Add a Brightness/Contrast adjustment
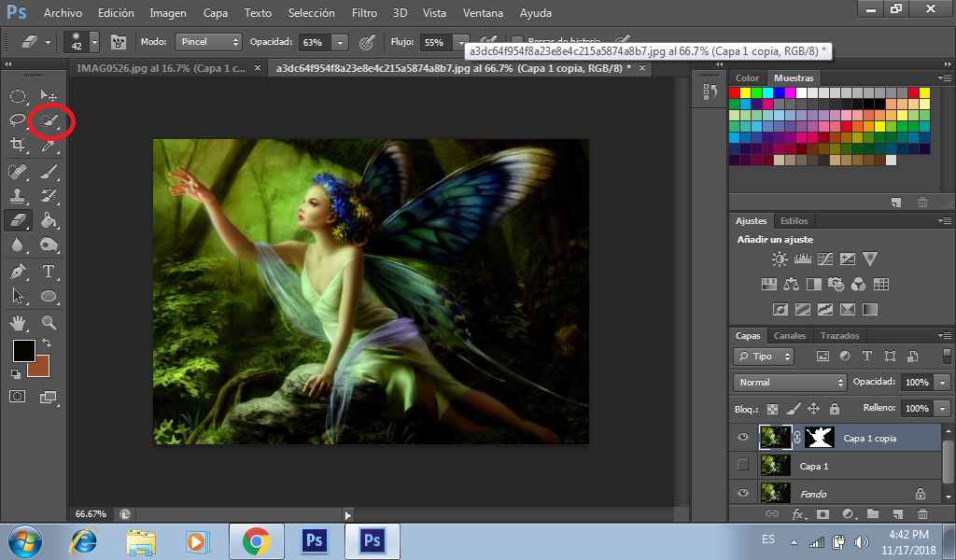This screenshot has height=560, width=956. 780,259
